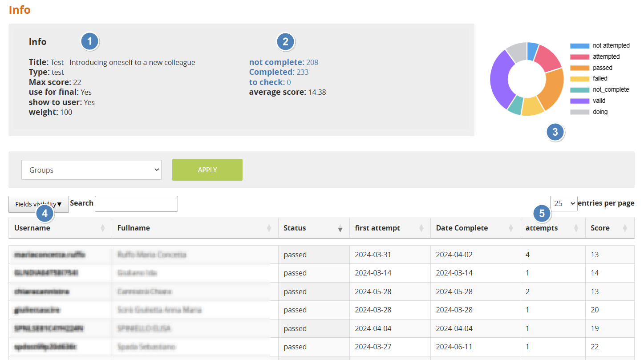The image size is (644, 360).
Task: Focus the Search input field
Action: click(136, 204)
